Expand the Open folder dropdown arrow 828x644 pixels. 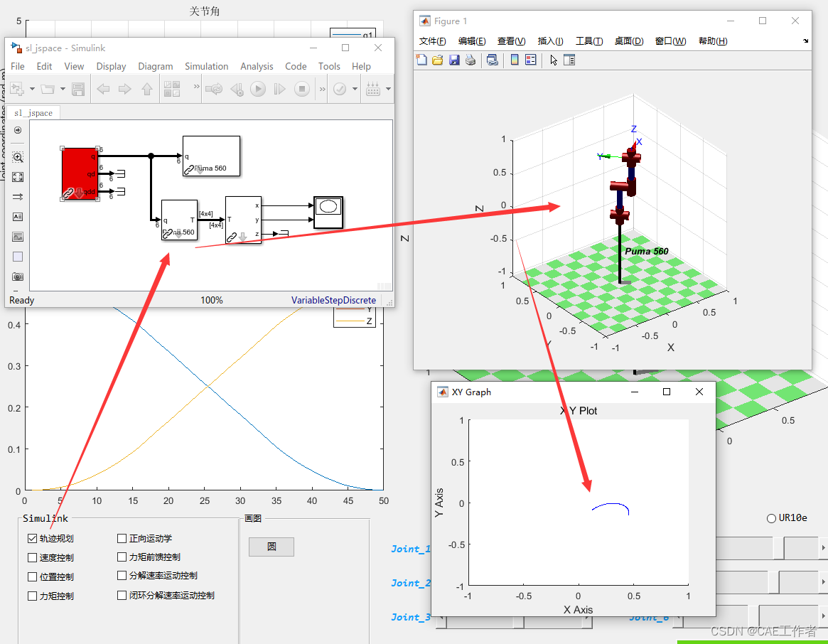click(x=63, y=89)
